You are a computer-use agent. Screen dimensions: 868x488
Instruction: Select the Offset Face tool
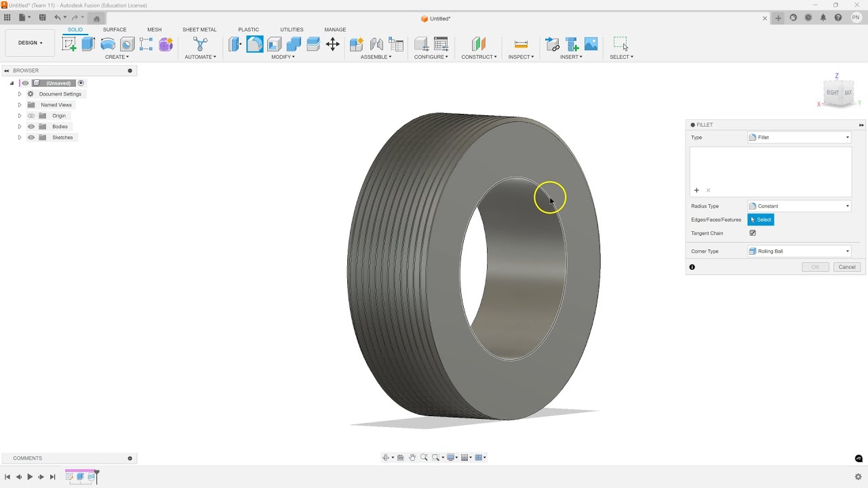point(313,44)
